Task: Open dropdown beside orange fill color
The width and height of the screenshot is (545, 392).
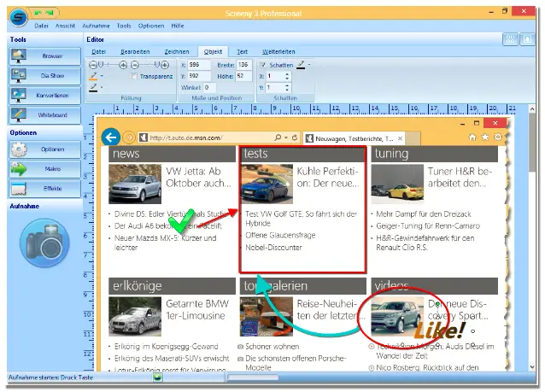Action: (102, 76)
